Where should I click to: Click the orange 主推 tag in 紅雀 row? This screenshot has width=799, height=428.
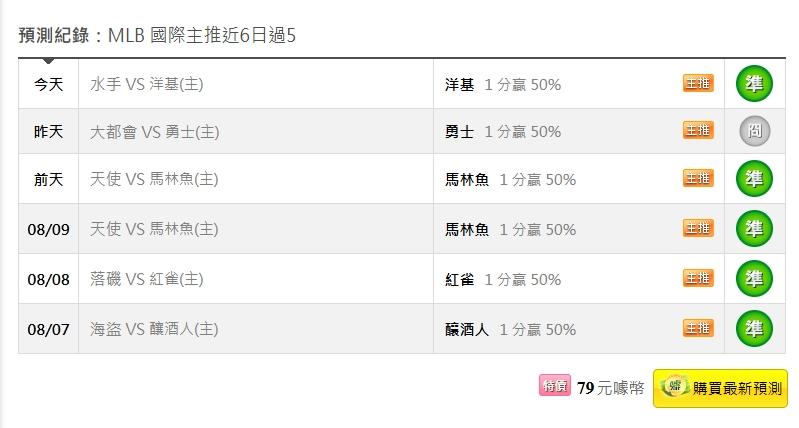[x=698, y=278]
